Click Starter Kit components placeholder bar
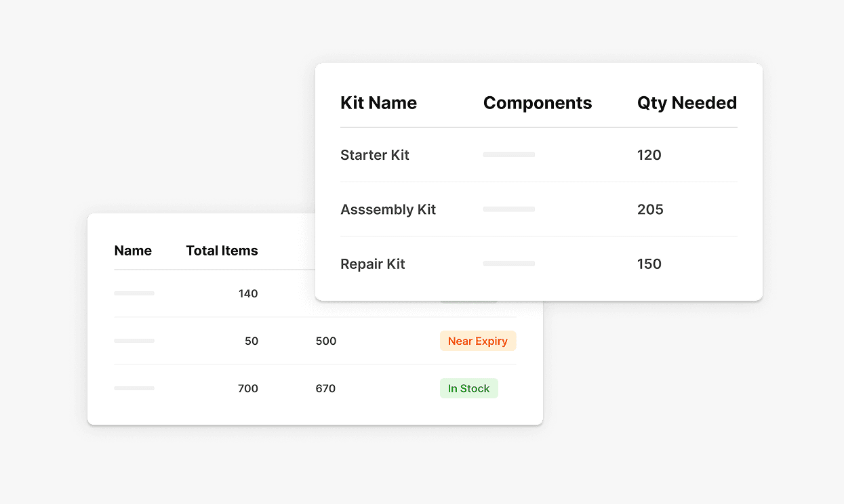This screenshot has width=844, height=504. coord(509,155)
